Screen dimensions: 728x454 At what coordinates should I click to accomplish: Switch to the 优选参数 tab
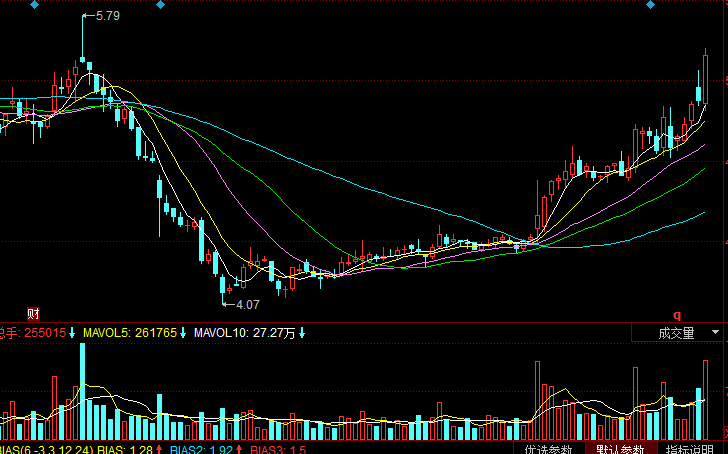point(548,449)
